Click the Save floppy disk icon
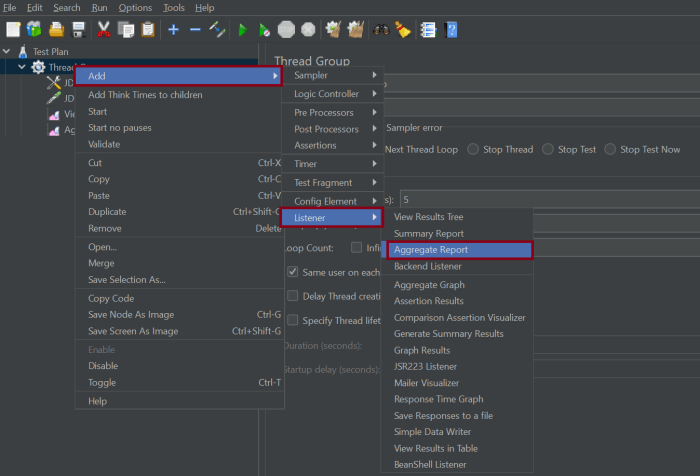This screenshot has width=700, height=476. (79, 30)
